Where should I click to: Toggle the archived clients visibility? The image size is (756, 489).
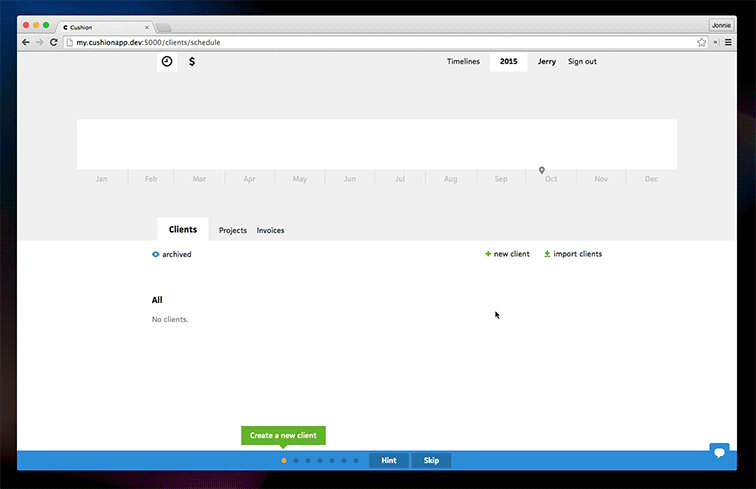[172, 254]
